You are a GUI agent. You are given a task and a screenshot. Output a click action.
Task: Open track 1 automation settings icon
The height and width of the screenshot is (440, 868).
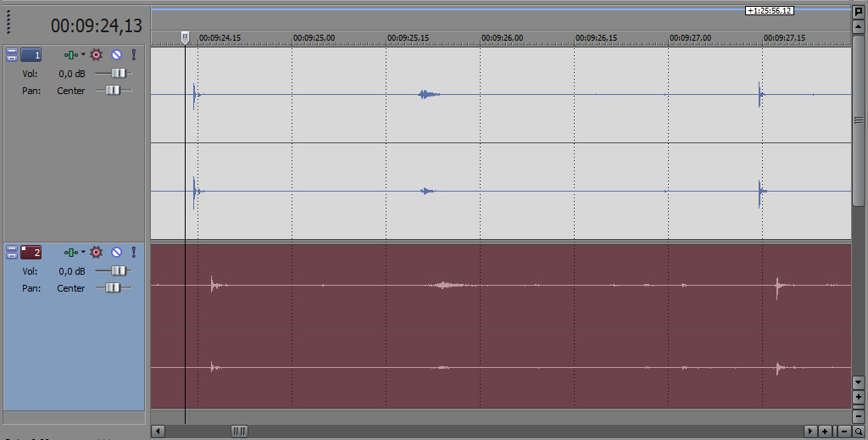(x=71, y=54)
